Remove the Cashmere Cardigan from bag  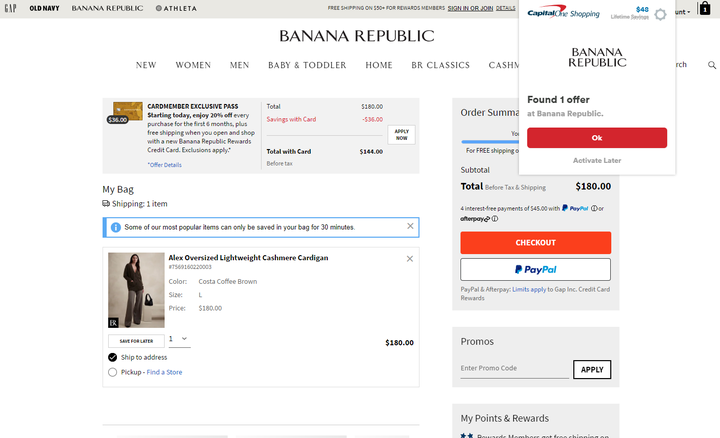click(x=410, y=259)
